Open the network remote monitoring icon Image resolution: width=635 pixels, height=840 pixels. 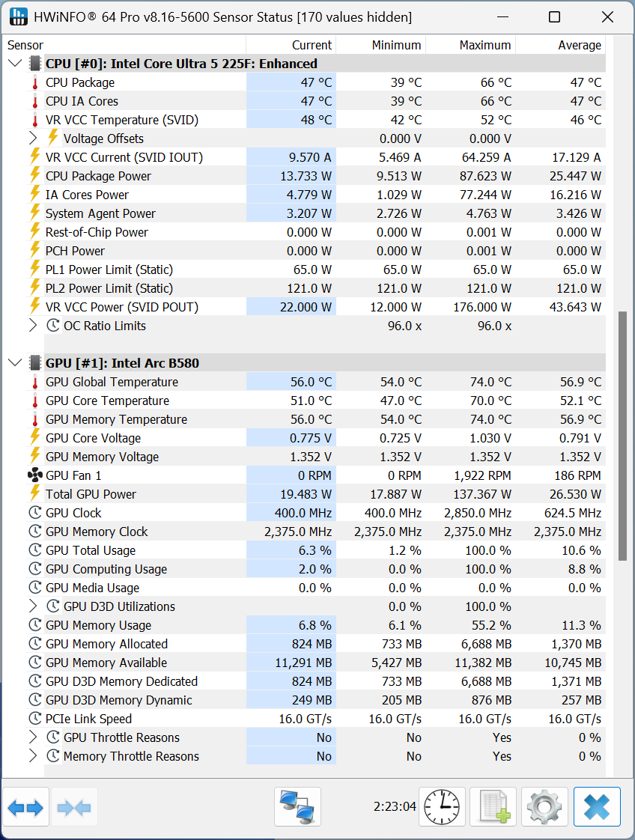click(297, 807)
